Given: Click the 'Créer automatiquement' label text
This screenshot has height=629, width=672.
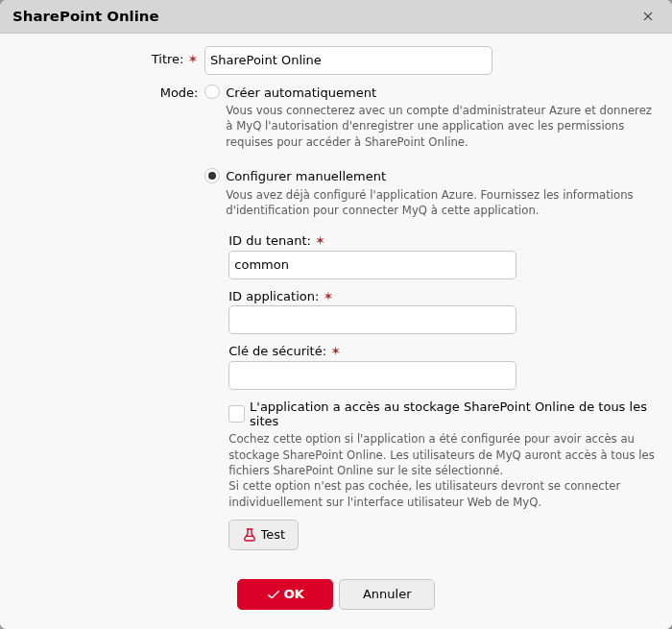Looking at the screenshot, I should point(300,92).
